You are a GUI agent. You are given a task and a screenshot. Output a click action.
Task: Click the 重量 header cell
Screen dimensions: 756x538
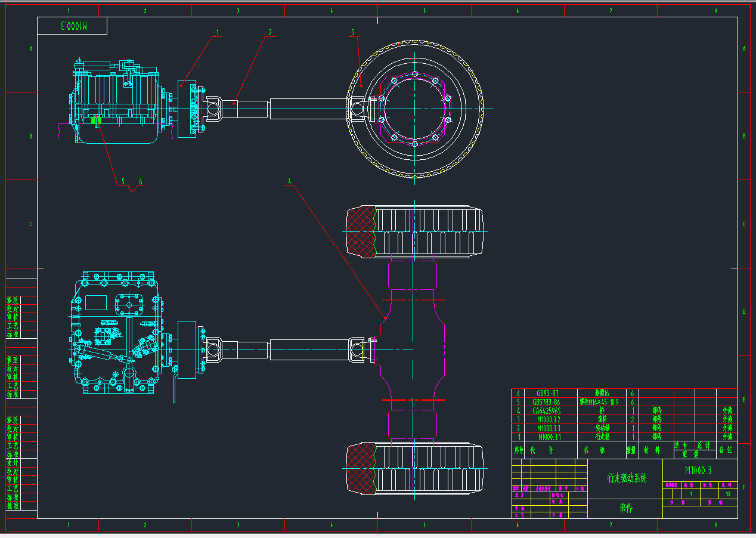pos(692,454)
